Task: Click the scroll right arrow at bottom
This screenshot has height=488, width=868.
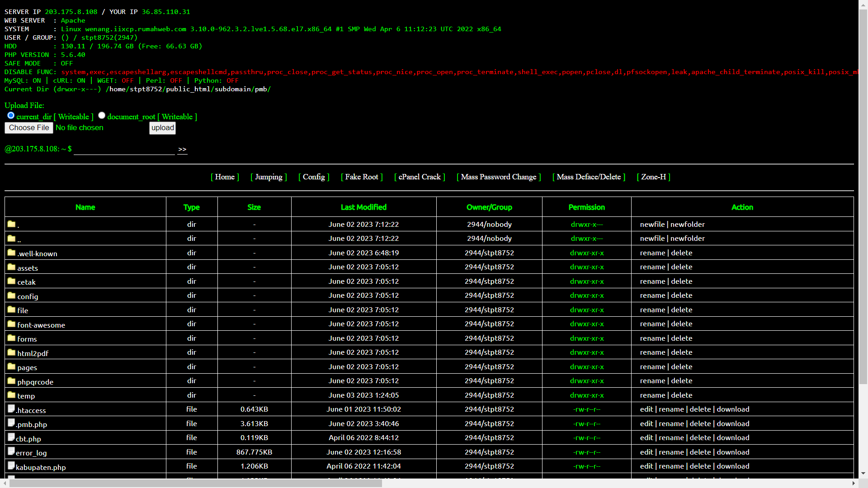Action: tap(854, 483)
